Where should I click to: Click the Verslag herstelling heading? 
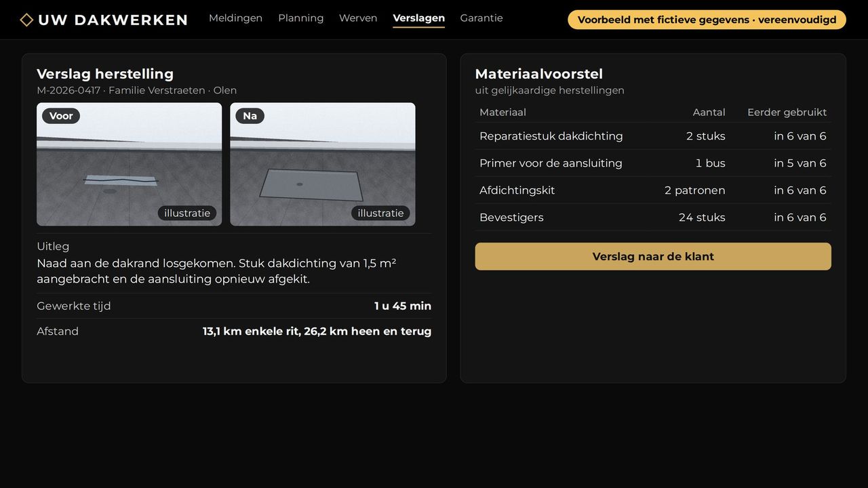(x=105, y=74)
